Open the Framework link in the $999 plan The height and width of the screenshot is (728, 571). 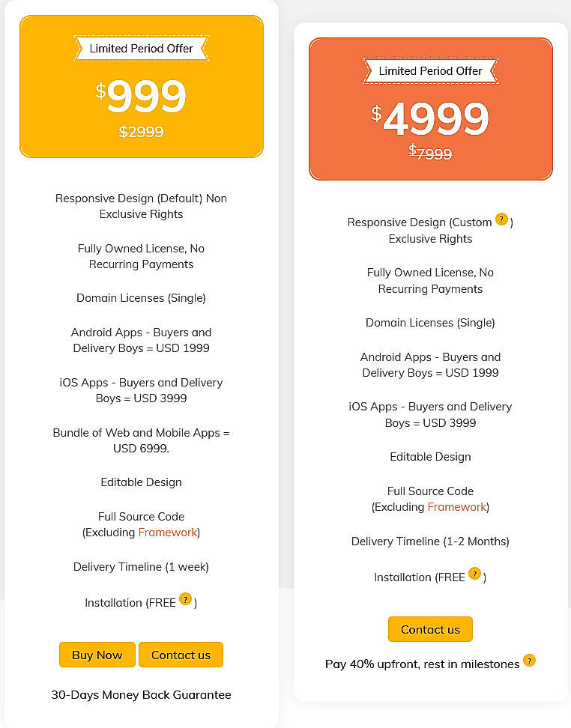pyautogui.click(x=168, y=532)
